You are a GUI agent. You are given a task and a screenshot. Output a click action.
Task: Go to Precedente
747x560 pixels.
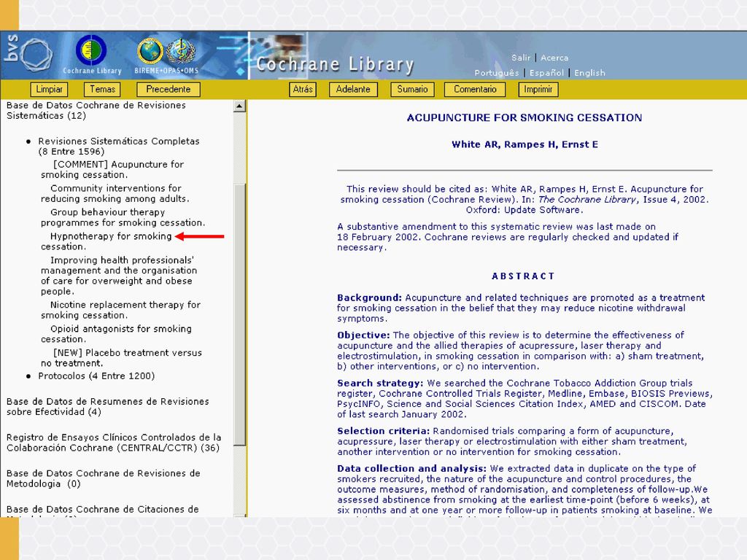tap(169, 89)
